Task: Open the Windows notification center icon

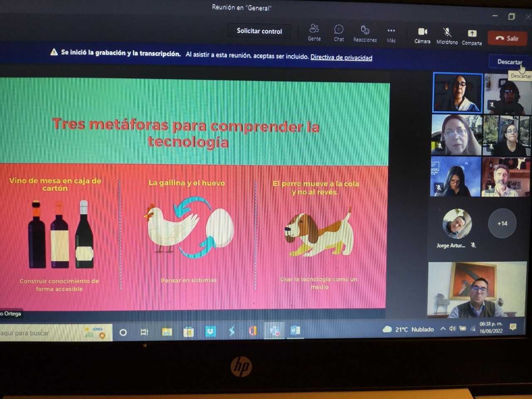Action: point(513,327)
